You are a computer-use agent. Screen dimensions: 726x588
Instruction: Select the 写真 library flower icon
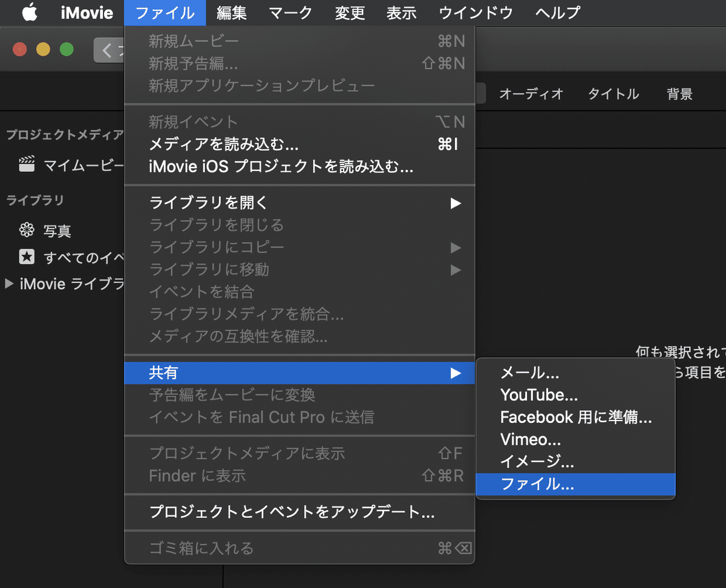tap(26, 230)
